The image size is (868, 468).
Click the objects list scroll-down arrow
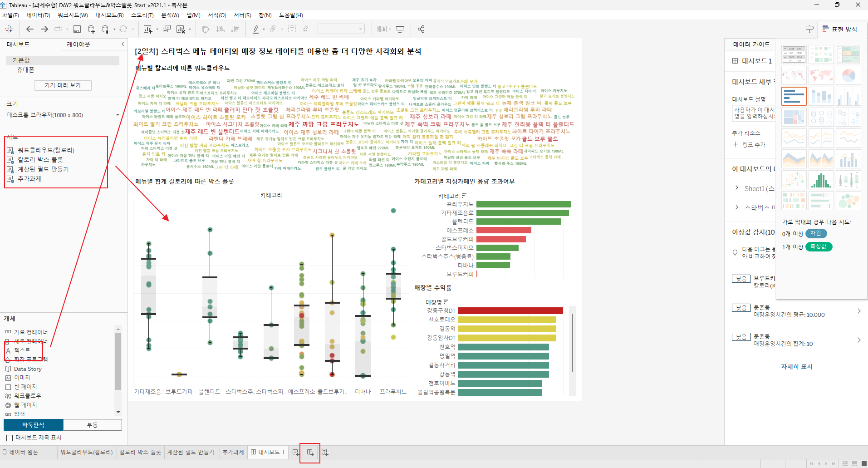(x=118, y=412)
